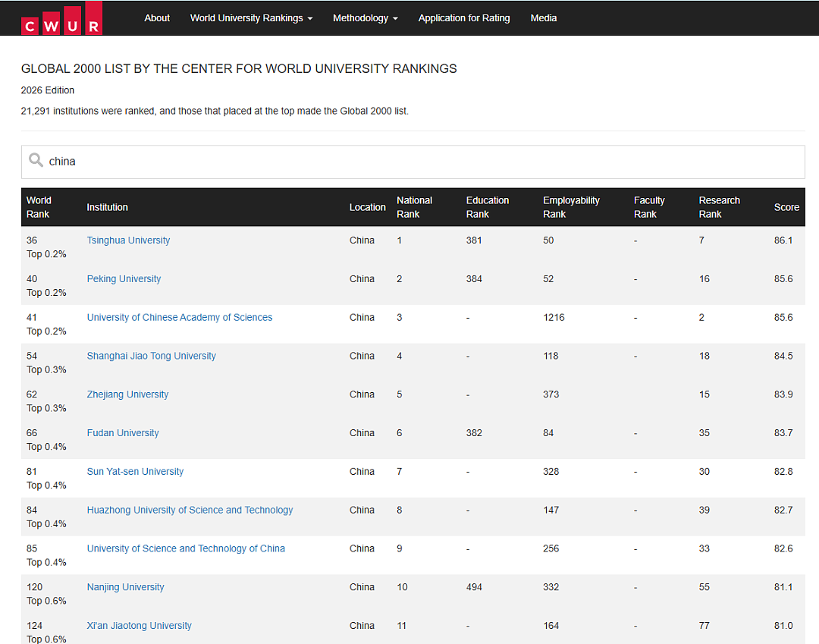Open Application for Rating page
Screen dimensions: 819x644
click(464, 18)
